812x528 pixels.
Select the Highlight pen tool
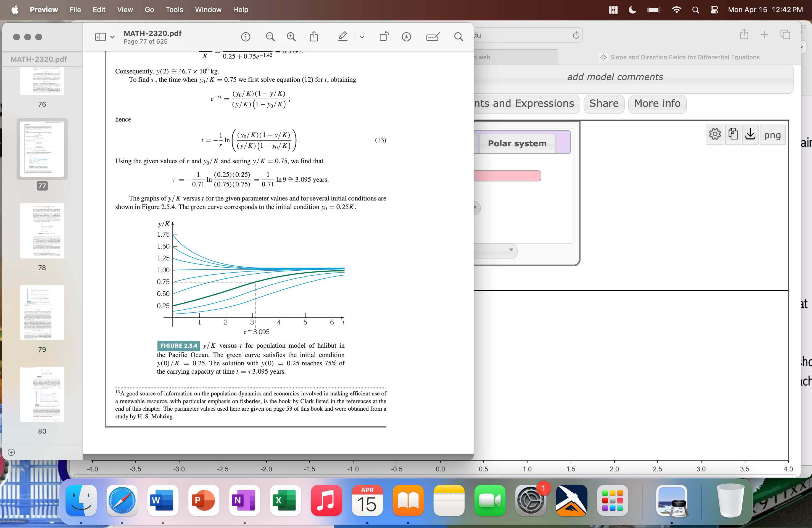[x=342, y=37]
